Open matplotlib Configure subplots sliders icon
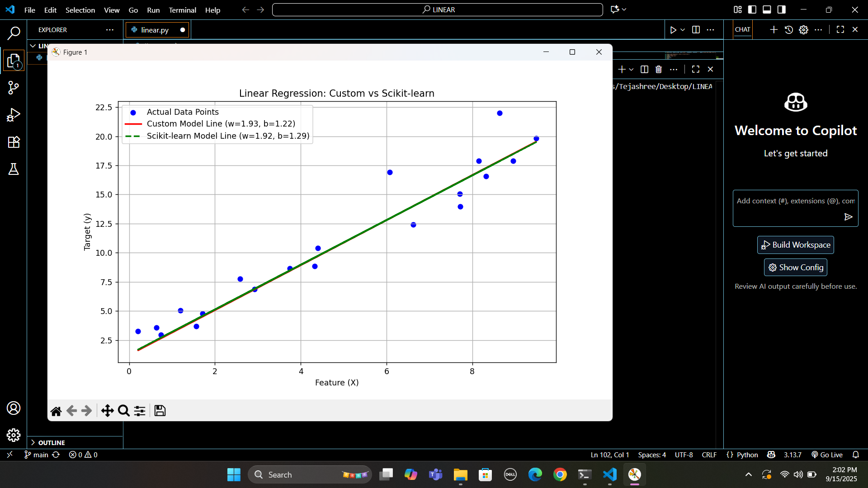Screen dimensions: 868x488 click(x=140, y=411)
